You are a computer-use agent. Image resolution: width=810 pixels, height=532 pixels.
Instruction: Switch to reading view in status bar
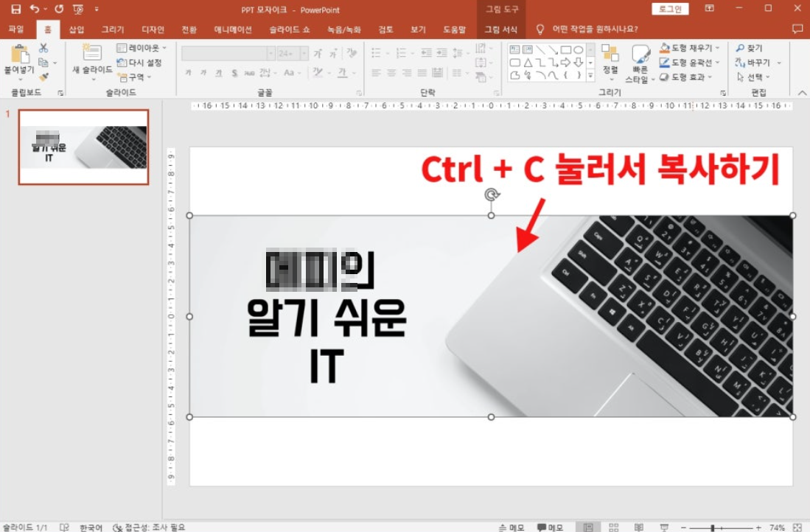click(639, 527)
